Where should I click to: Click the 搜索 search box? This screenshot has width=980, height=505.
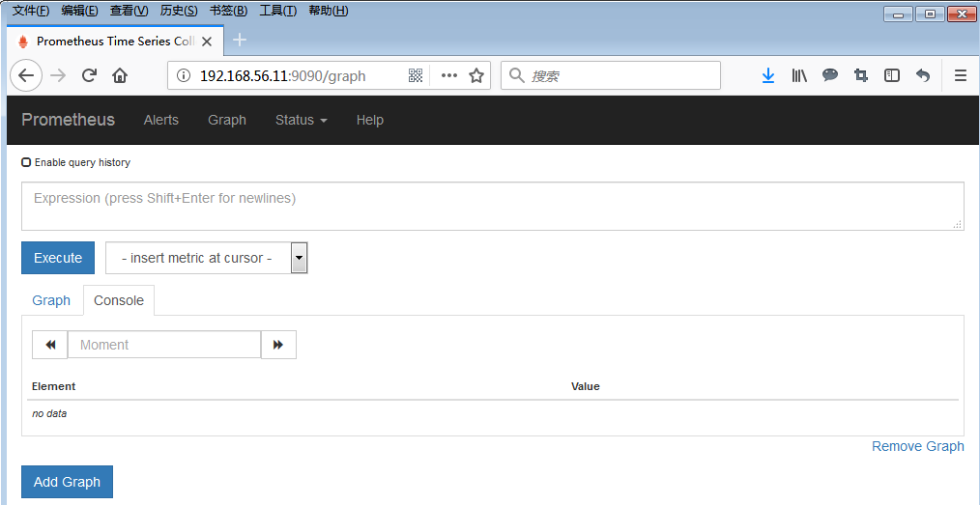(610, 75)
